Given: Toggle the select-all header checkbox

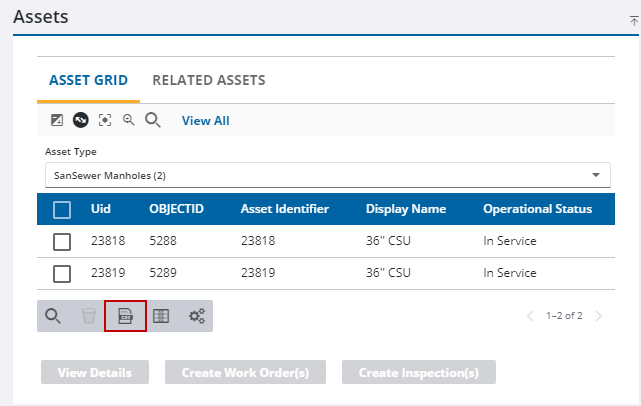Looking at the screenshot, I should [62, 209].
